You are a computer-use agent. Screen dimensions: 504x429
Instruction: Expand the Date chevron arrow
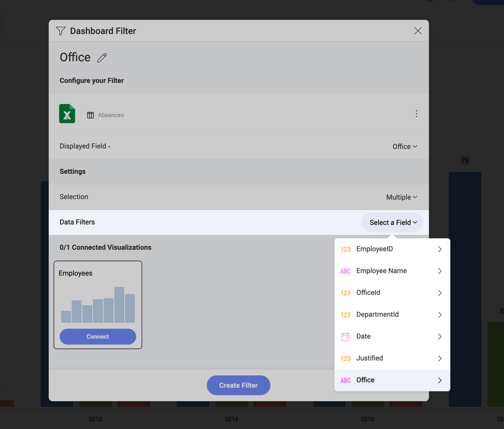pyautogui.click(x=440, y=337)
